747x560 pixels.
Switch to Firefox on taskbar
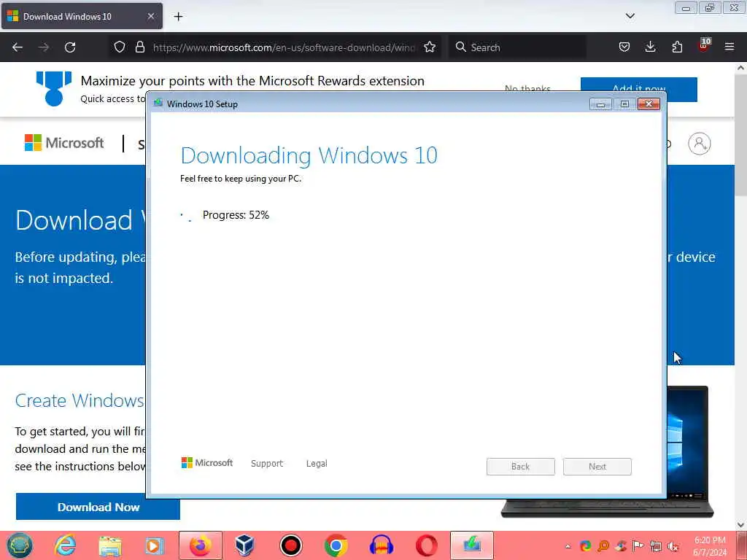[201, 545]
